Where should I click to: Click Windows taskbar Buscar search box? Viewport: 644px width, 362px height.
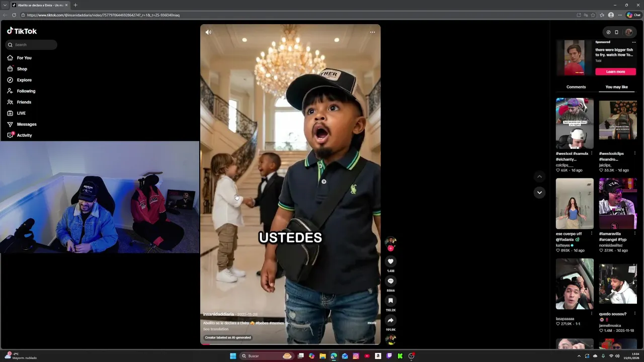(x=267, y=356)
